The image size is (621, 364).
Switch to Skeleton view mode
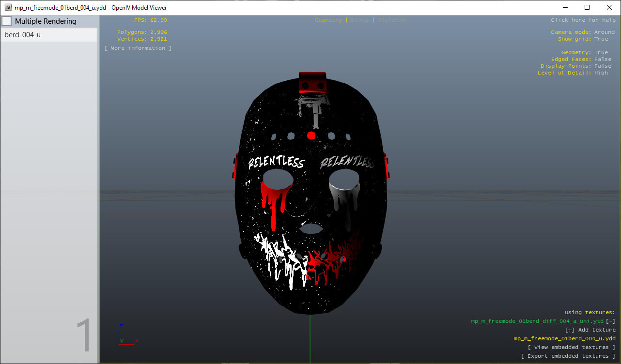(x=391, y=20)
